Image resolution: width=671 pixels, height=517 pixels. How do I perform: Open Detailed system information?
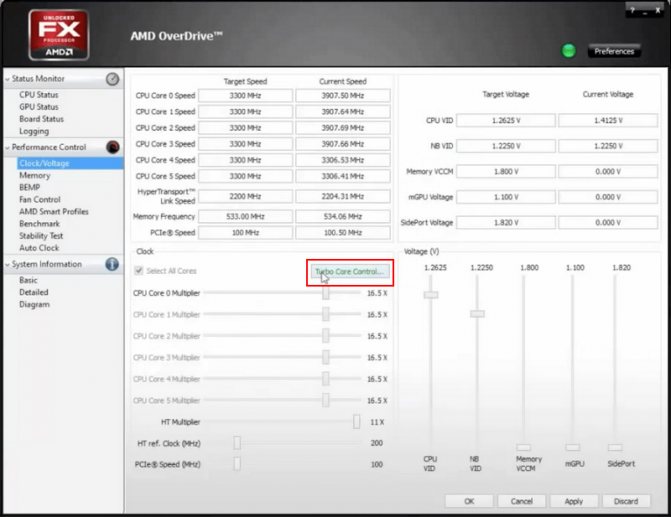coord(33,292)
